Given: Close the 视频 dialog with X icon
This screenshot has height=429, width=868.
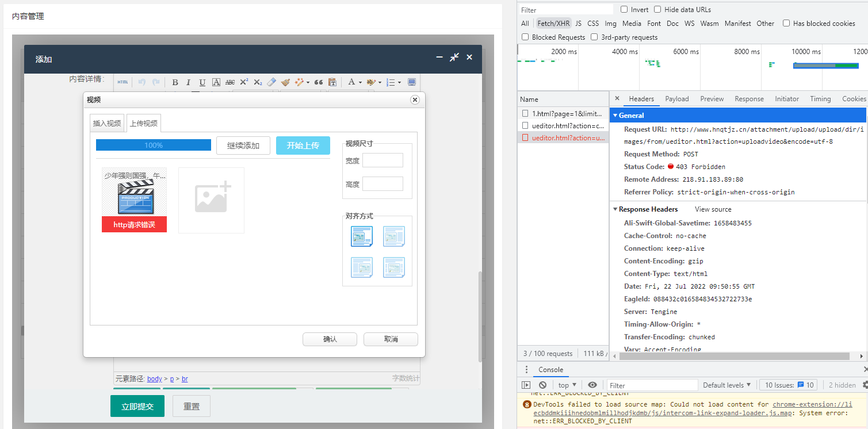Looking at the screenshot, I should coord(415,99).
